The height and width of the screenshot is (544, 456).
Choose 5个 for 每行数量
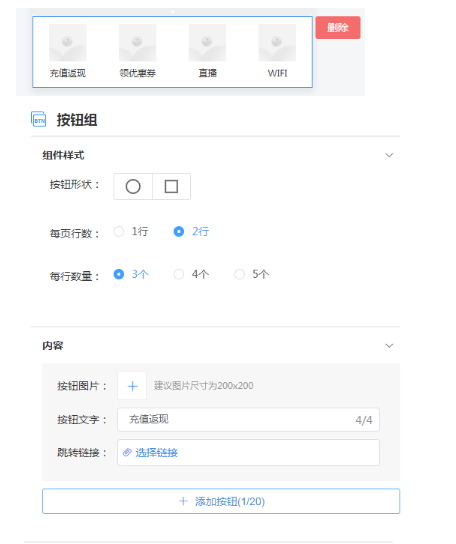coord(252,274)
